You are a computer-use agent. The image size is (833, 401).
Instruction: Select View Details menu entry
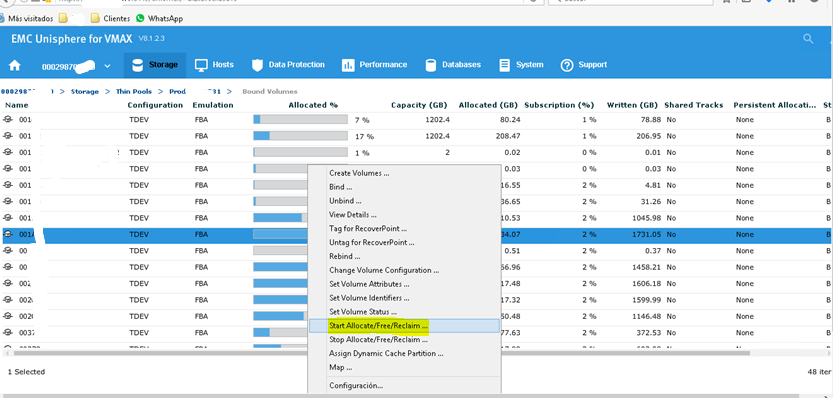coord(353,215)
